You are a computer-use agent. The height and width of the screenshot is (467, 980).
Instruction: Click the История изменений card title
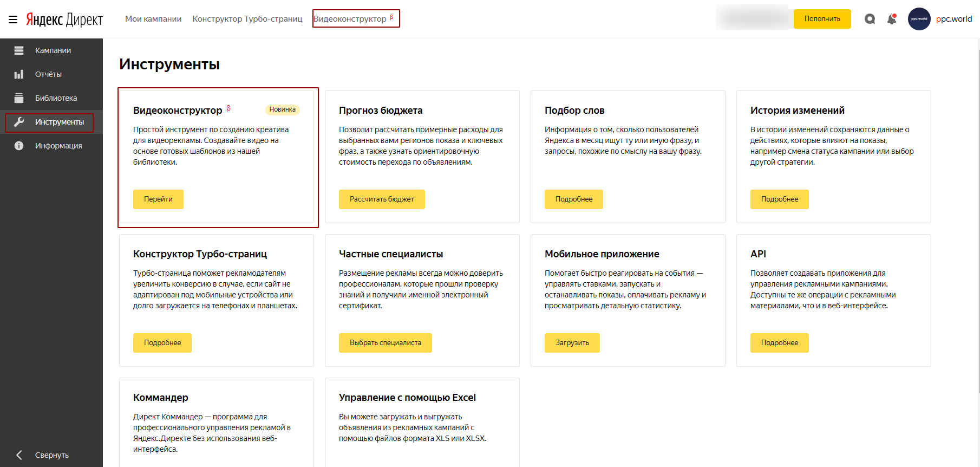tap(798, 111)
